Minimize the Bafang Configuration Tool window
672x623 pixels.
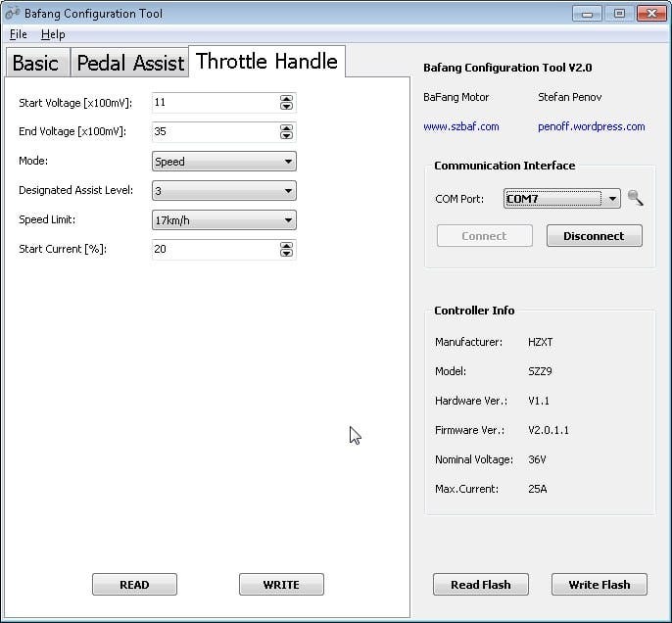click(x=587, y=14)
